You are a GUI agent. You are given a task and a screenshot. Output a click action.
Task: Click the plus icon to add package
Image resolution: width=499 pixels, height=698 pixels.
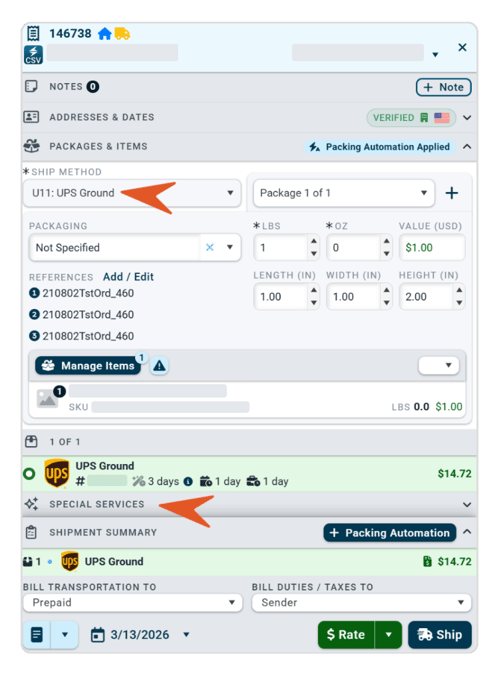452,193
